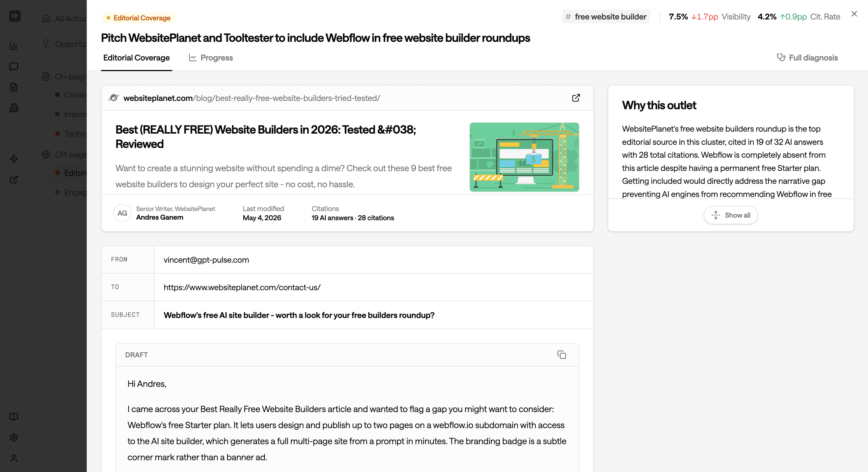
Task: Open the document page sidebar icon
Action: [14, 87]
